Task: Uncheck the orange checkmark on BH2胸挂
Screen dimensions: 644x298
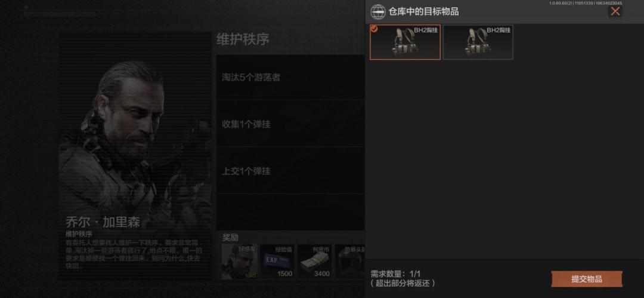Action: 374,29
